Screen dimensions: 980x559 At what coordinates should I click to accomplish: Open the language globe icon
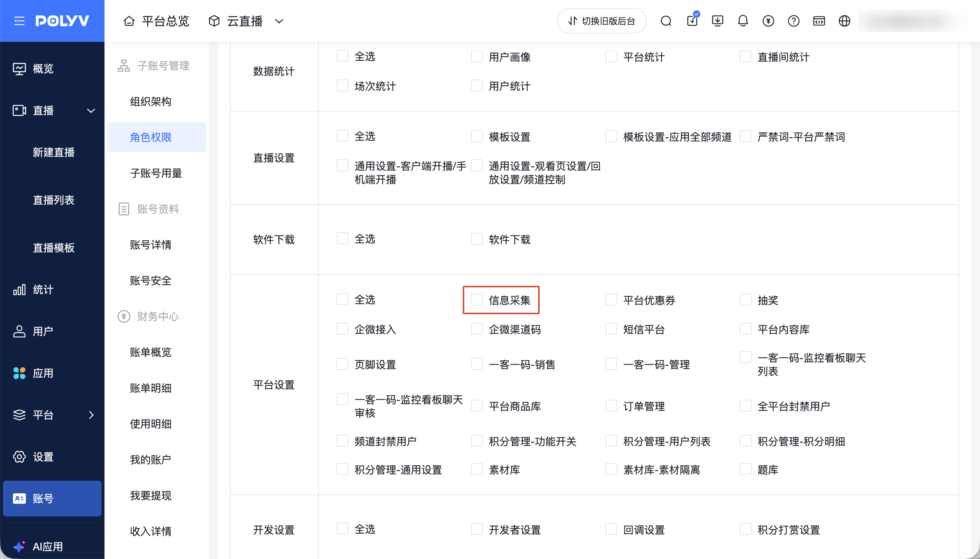(x=844, y=21)
